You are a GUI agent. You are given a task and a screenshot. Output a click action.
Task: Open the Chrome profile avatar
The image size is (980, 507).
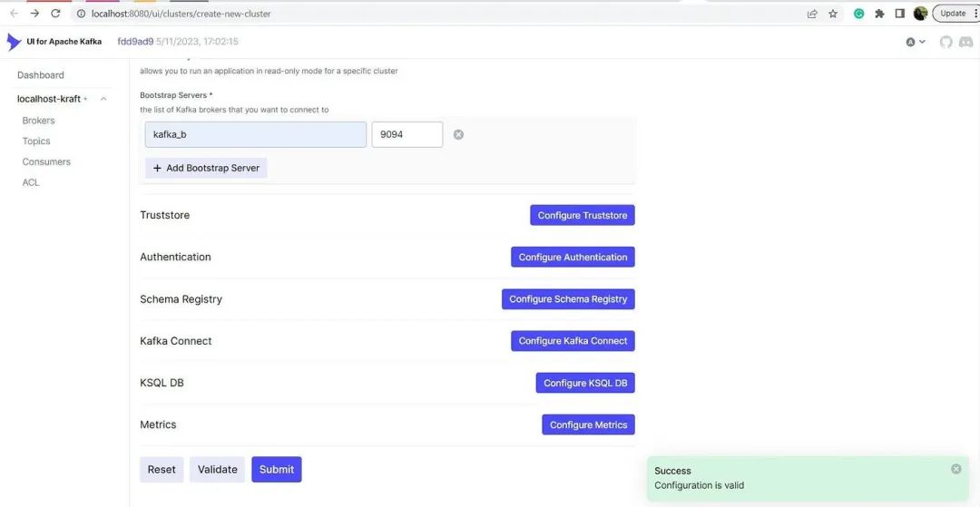pyautogui.click(x=920, y=13)
